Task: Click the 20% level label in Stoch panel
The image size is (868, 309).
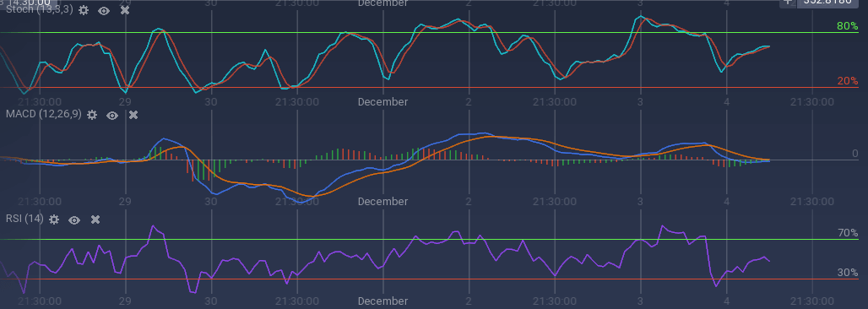Action: click(848, 81)
